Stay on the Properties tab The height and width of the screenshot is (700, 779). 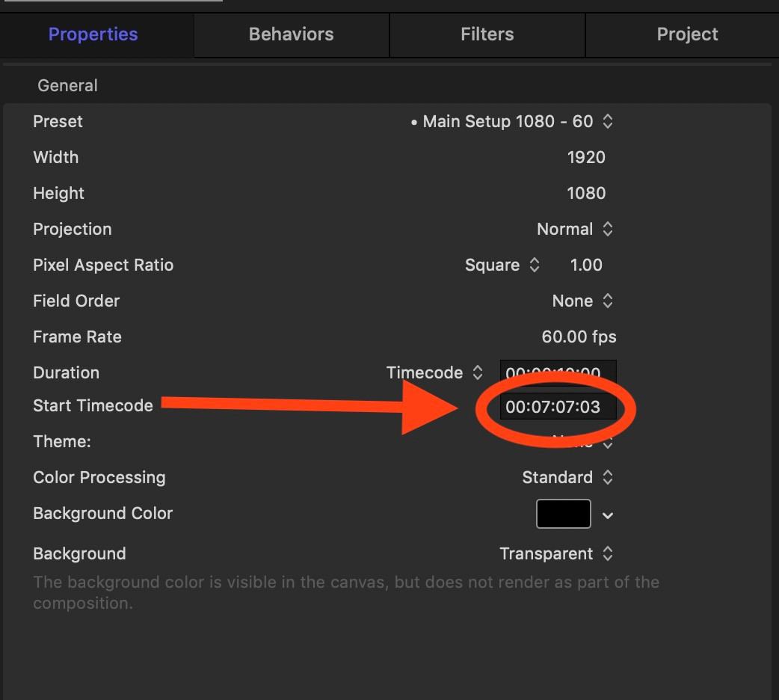[93, 34]
